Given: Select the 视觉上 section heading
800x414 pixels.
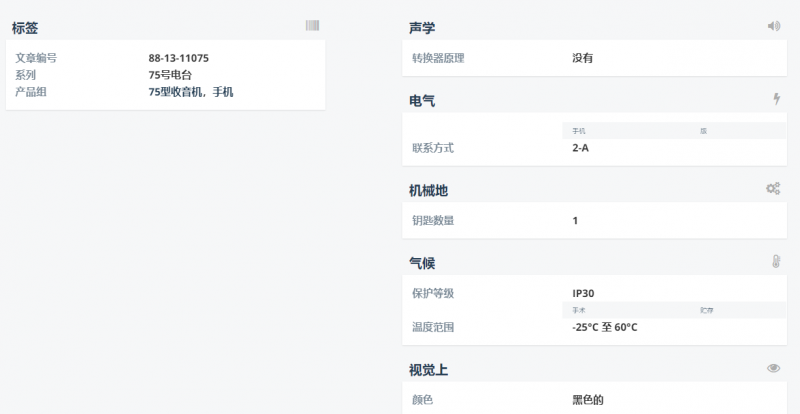Looking at the screenshot, I should tap(429, 371).
